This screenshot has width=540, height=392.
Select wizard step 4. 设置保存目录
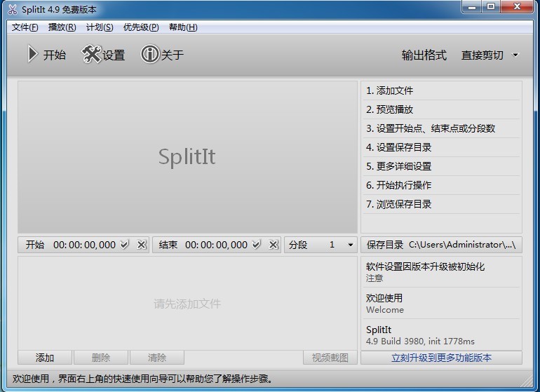pyautogui.click(x=399, y=147)
